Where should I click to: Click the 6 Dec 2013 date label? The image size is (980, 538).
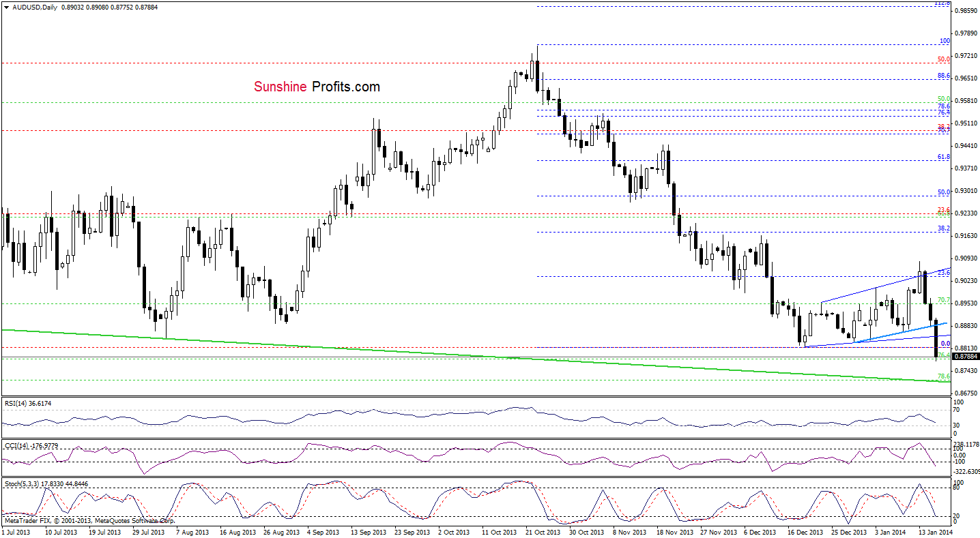pyautogui.click(x=760, y=531)
